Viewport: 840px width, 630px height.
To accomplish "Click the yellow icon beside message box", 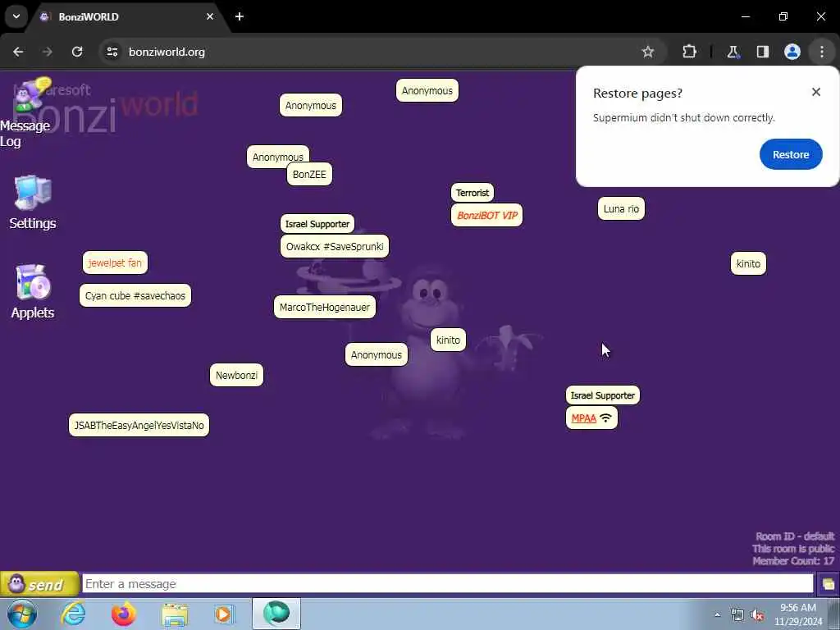I will click(829, 584).
